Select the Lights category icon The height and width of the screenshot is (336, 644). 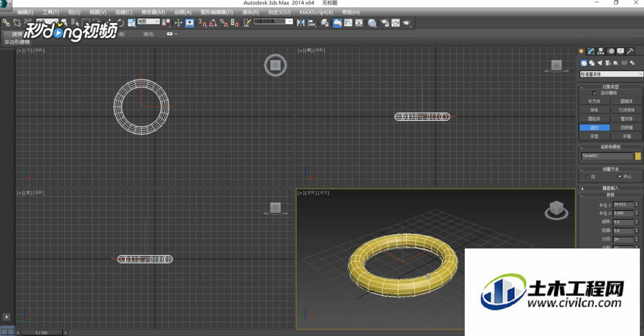600,63
